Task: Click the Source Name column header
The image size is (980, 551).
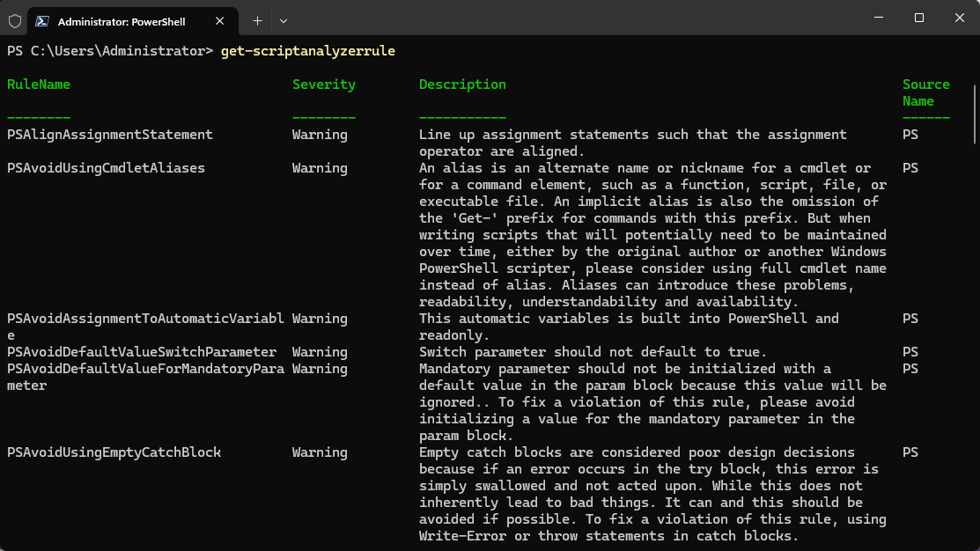Action: (925, 92)
